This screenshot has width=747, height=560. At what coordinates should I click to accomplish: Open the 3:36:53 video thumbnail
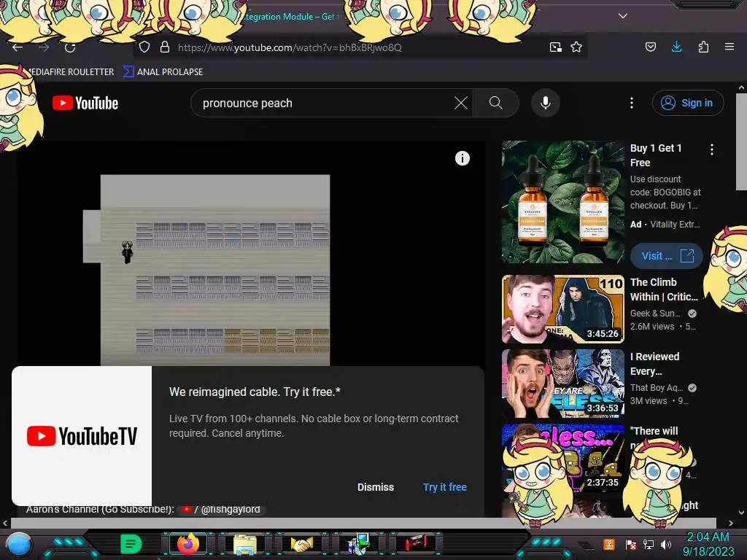[562, 384]
